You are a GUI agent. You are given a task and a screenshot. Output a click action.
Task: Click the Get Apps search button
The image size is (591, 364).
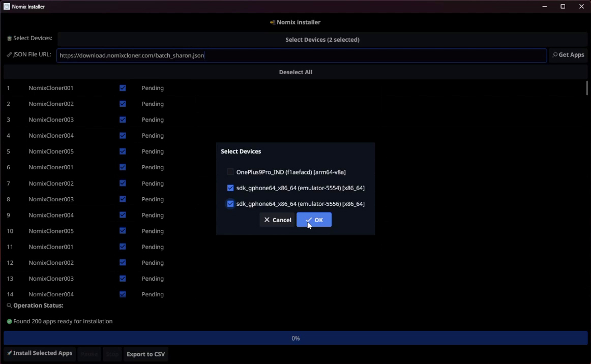click(x=569, y=55)
